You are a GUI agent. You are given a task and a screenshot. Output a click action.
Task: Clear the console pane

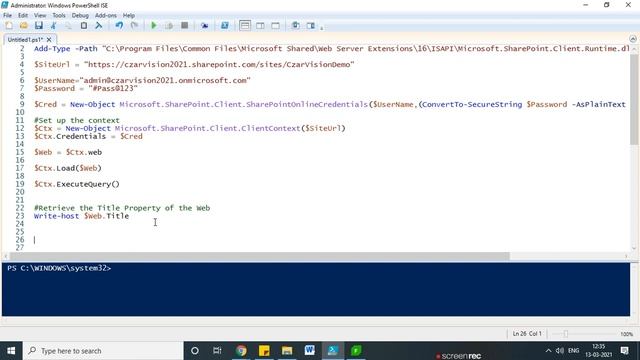click(x=98, y=26)
